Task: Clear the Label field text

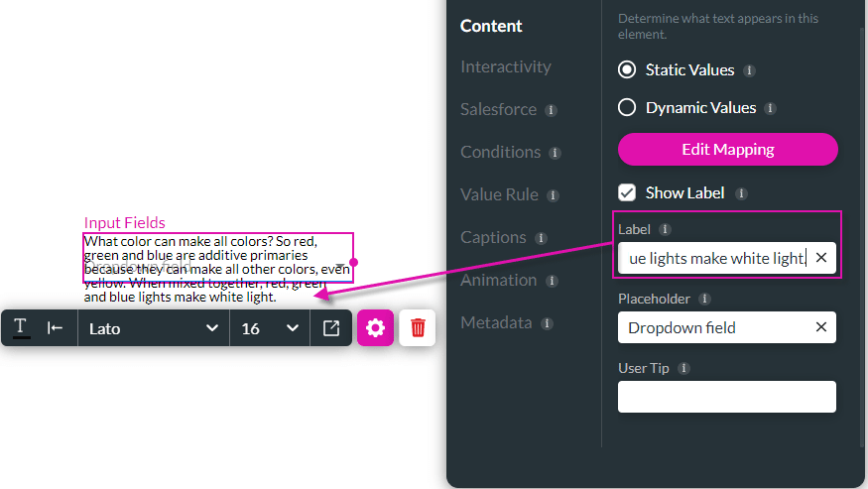Action: coord(821,258)
